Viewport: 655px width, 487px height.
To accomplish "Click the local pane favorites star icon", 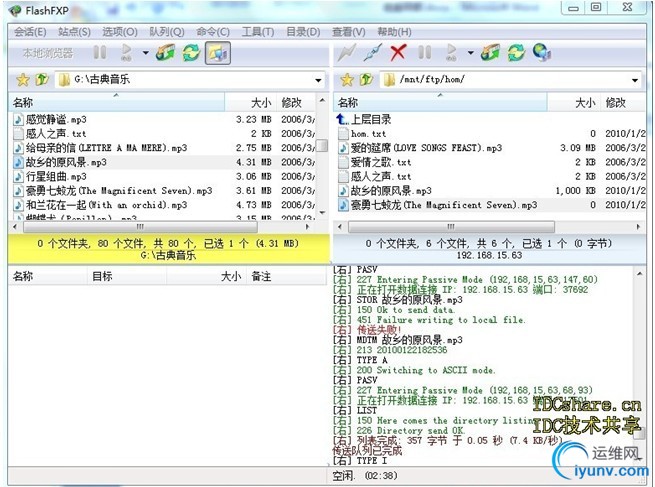I will [x=23, y=79].
